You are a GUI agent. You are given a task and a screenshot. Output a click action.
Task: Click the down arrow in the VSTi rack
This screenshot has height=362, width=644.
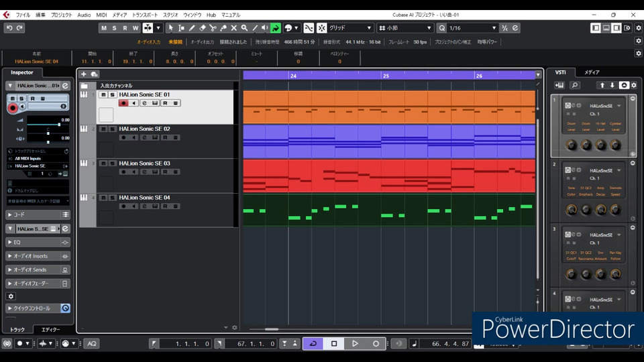coord(612,85)
